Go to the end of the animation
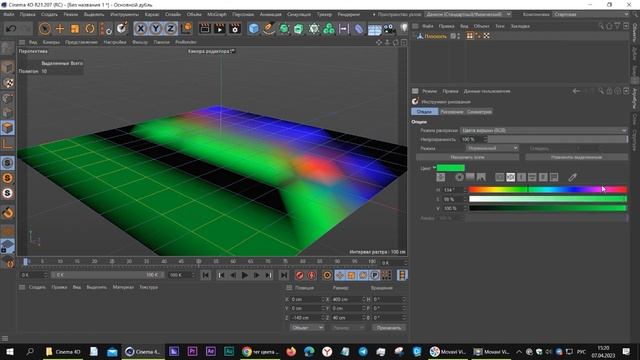Screen dimensions: 640x360 (284, 275)
